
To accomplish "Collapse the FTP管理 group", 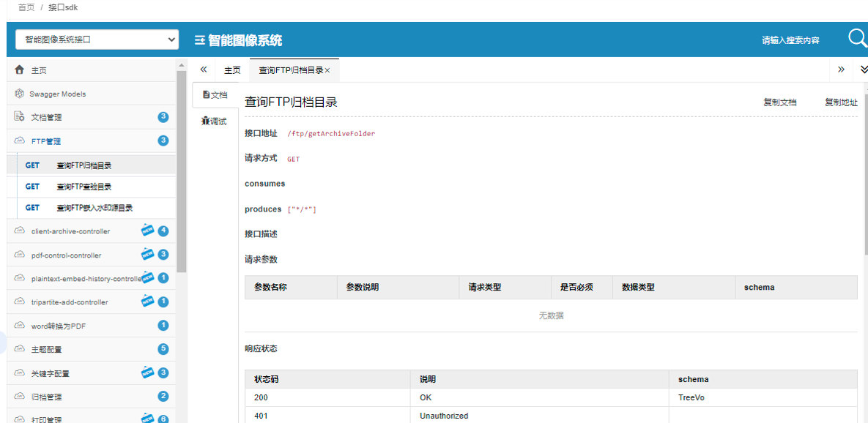I will (46, 141).
